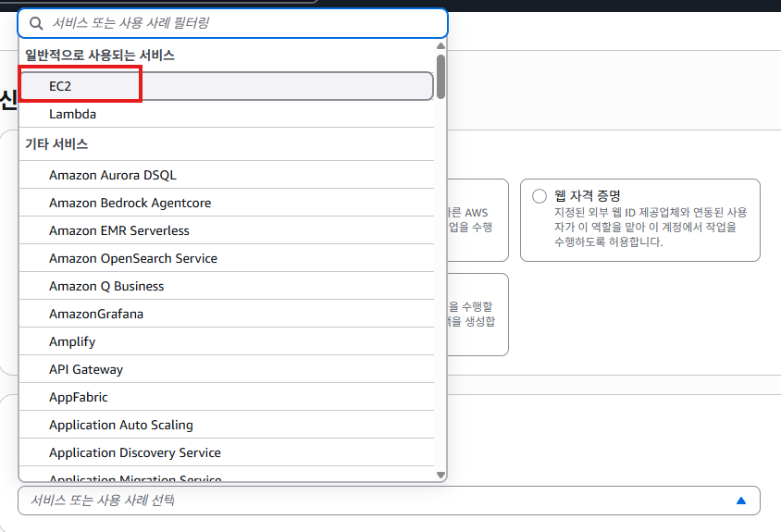Screen dimensions: 781x532
Task: Choose Amazon OpenSearch Service option
Action: [x=226, y=258]
